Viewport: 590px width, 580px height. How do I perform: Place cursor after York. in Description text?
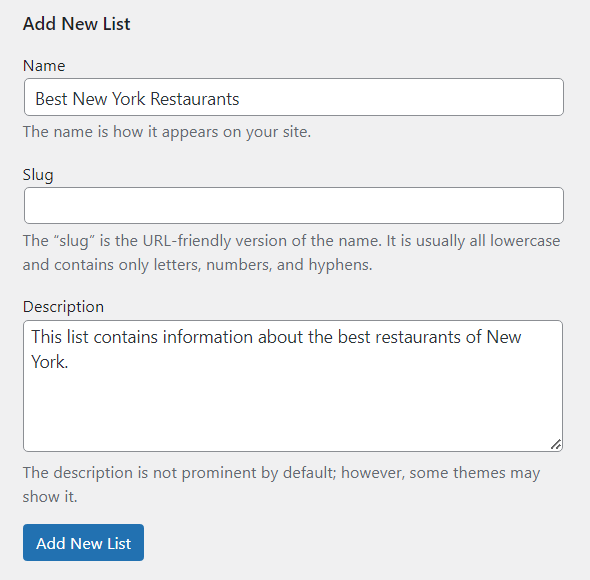point(69,362)
